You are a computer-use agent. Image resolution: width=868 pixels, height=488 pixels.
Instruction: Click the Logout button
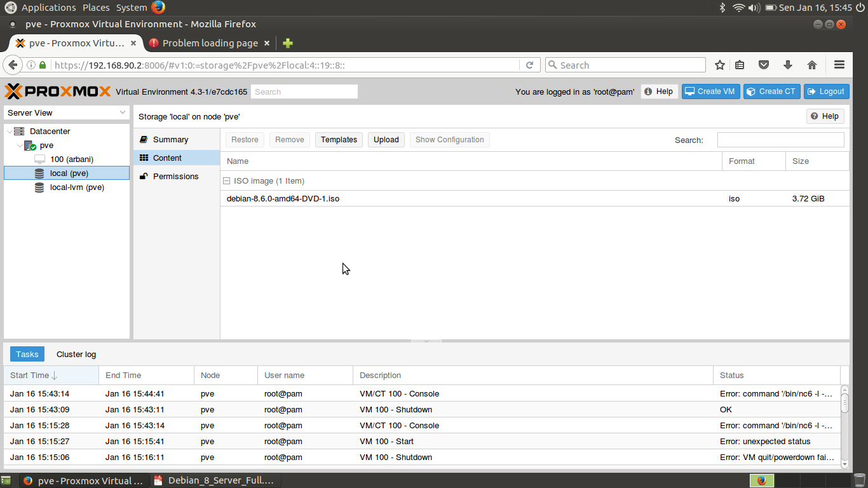pos(826,91)
